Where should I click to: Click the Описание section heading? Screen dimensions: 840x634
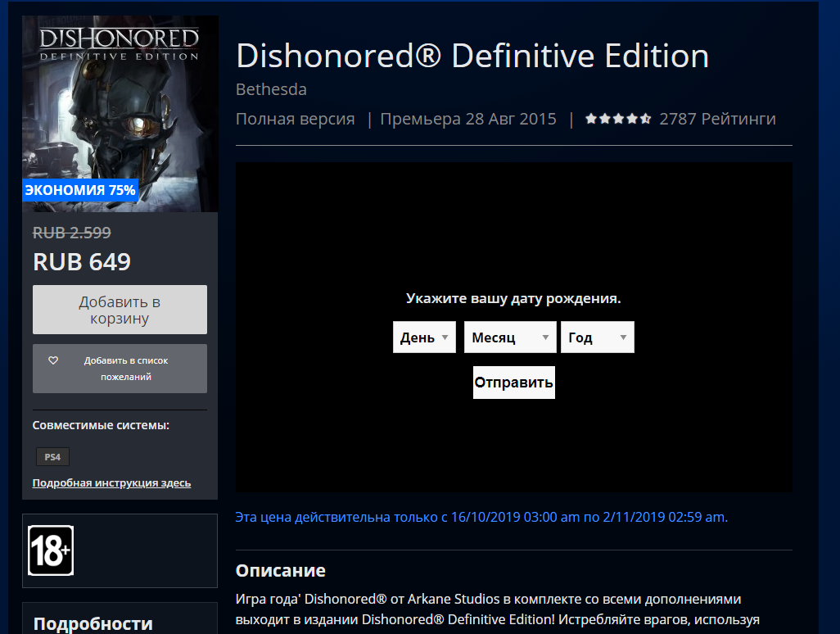tap(281, 570)
